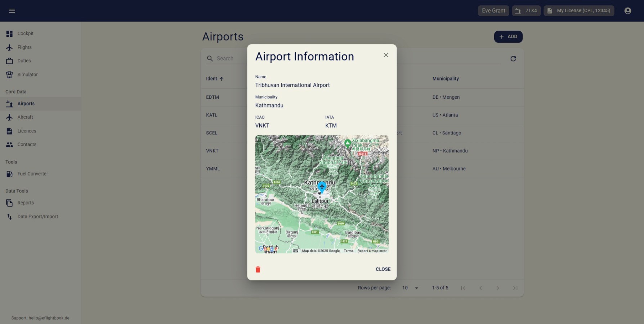Select the YMML row ident
The width and height of the screenshot is (644, 324).
pos(213,169)
